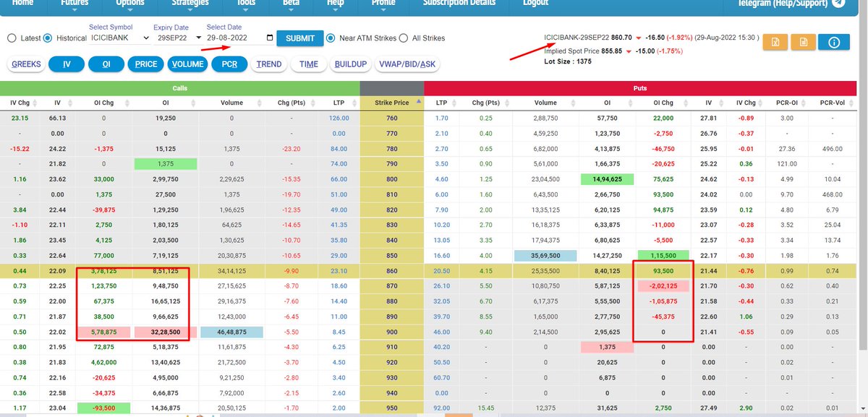The height and width of the screenshot is (417, 868).
Task: Click the call volume value 46,48,875
Action: 231,332
